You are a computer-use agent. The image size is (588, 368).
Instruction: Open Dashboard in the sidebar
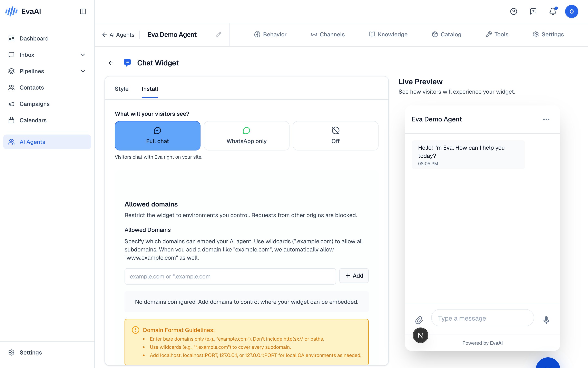[x=47, y=38]
